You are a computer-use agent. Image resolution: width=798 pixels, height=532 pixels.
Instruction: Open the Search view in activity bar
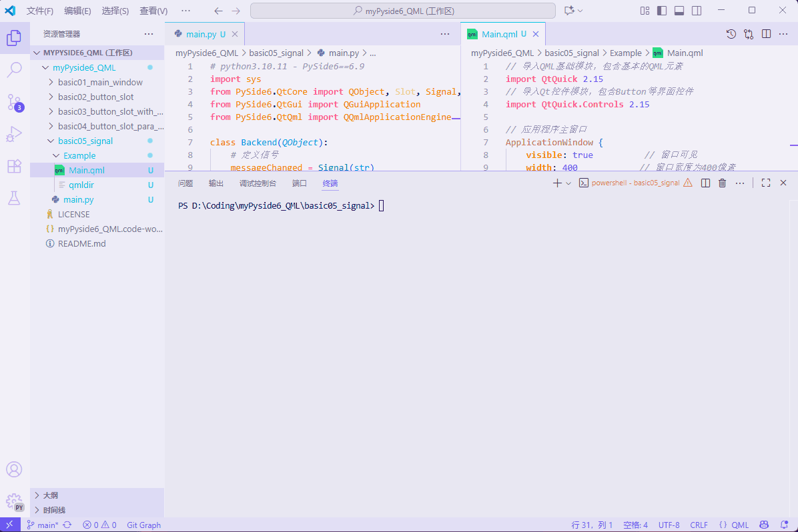pyautogui.click(x=14, y=70)
